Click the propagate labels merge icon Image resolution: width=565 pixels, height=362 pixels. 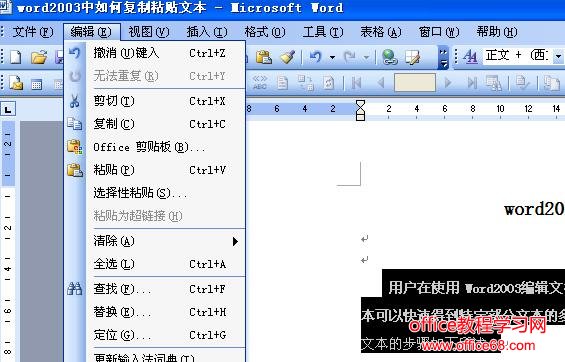point(328,83)
